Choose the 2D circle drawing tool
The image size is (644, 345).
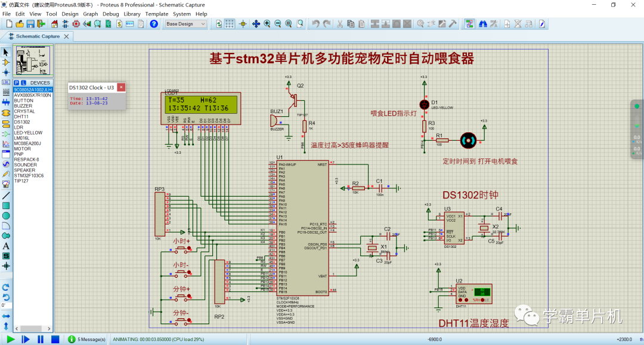coord(6,216)
